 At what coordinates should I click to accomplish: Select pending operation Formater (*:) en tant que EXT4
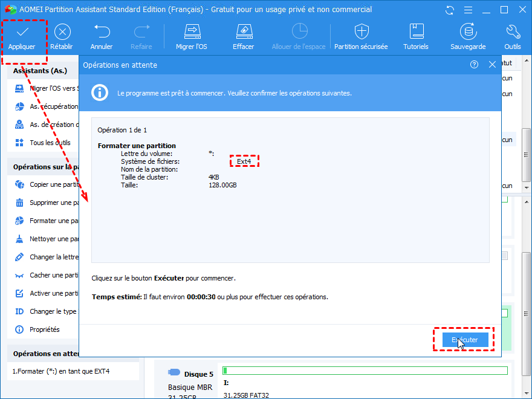click(x=61, y=372)
